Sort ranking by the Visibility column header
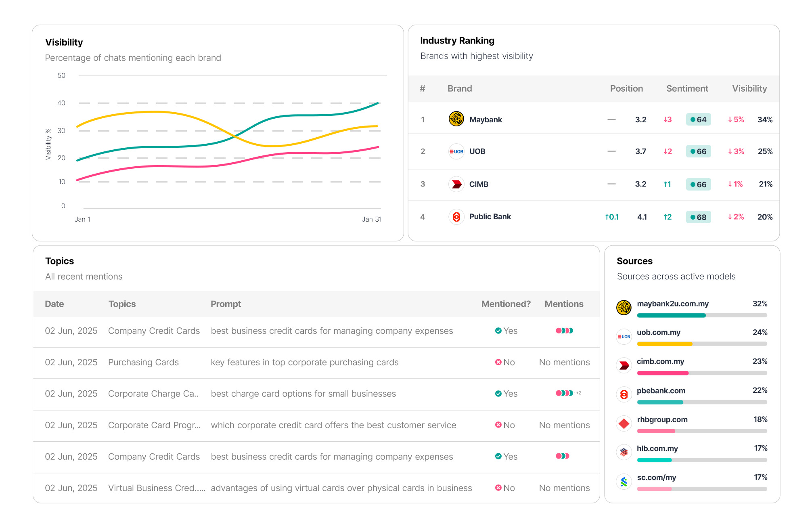 tap(749, 88)
